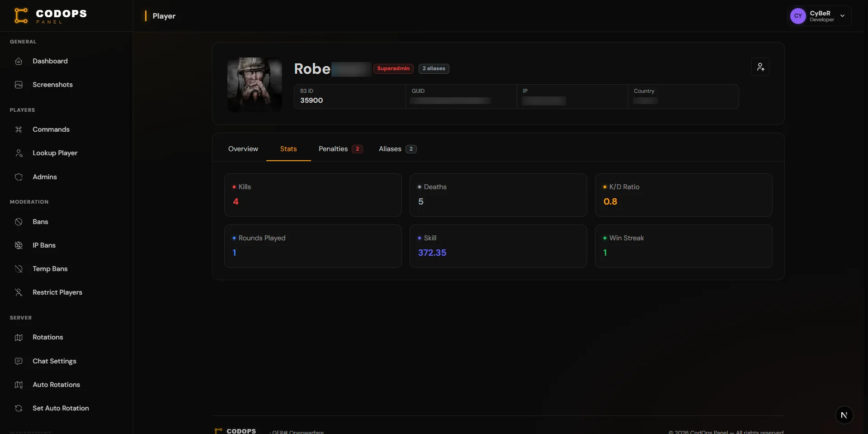
Task: Click the hidden GUID field
Action: tap(450, 100)
